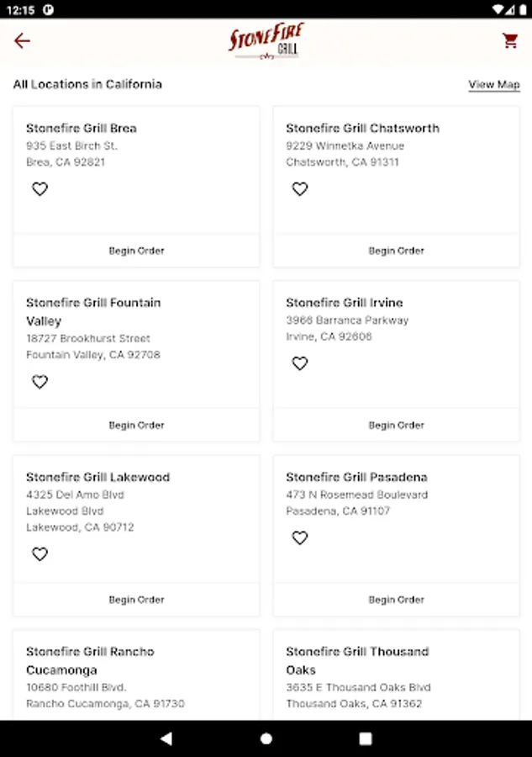532x757 pixels.
Task: Begin Order at Lakewood restaurant
Action: pos(136,600)
